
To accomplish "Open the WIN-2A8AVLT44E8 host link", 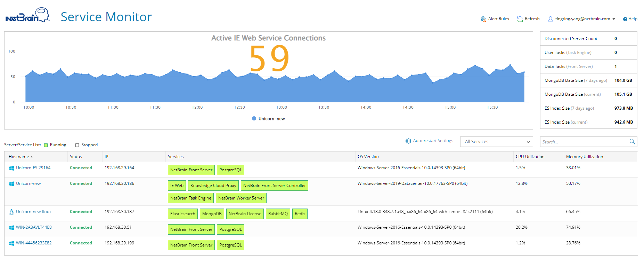I will pos(34,227).
